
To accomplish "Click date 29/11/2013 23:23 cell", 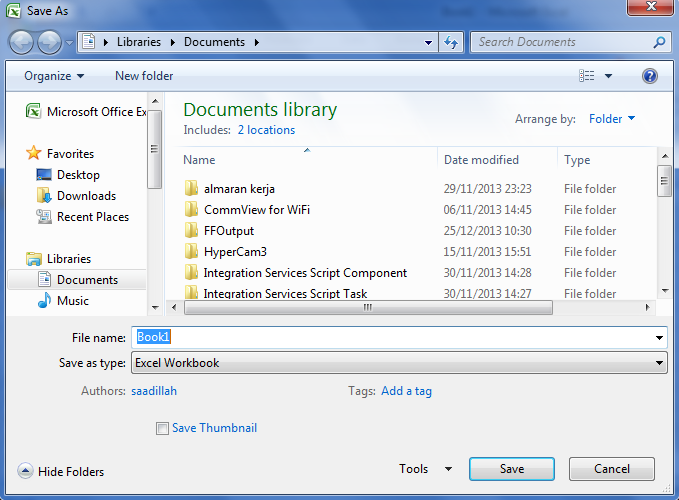I will [x=487, y=189].
